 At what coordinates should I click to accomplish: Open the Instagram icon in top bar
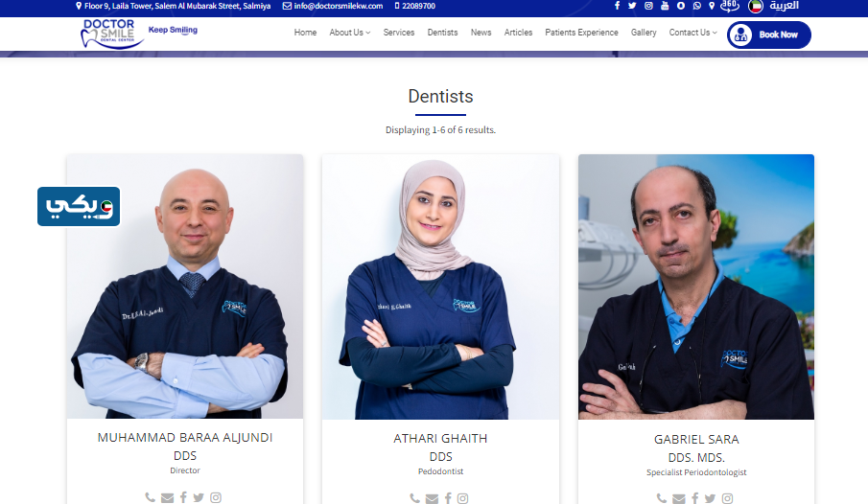(x=648, y=6)
